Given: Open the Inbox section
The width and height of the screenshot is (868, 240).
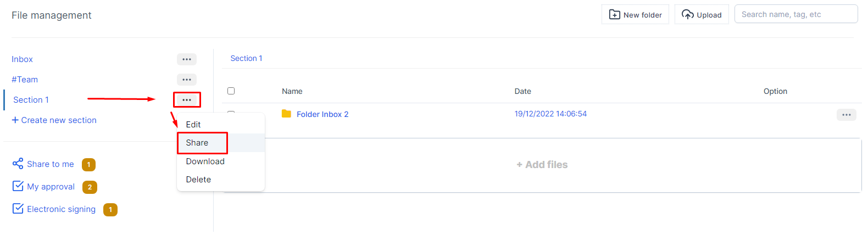Looking at the screenshot, I should 23,59.
